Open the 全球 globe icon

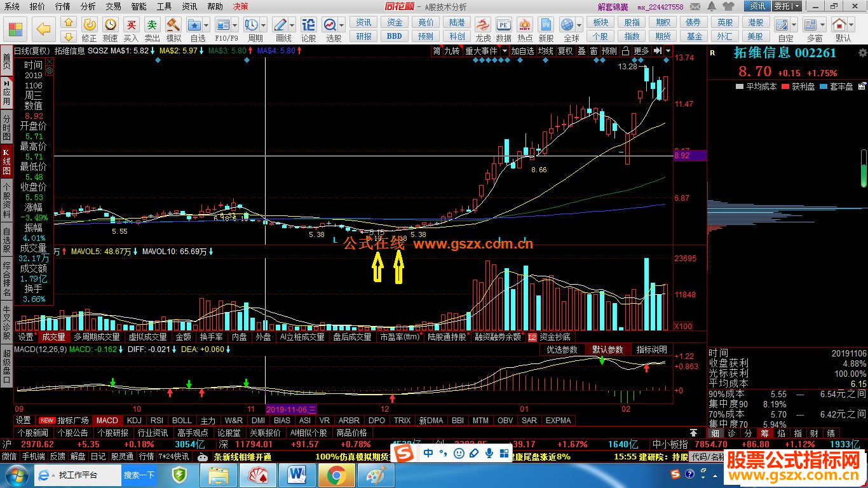[x=567, y=25]
